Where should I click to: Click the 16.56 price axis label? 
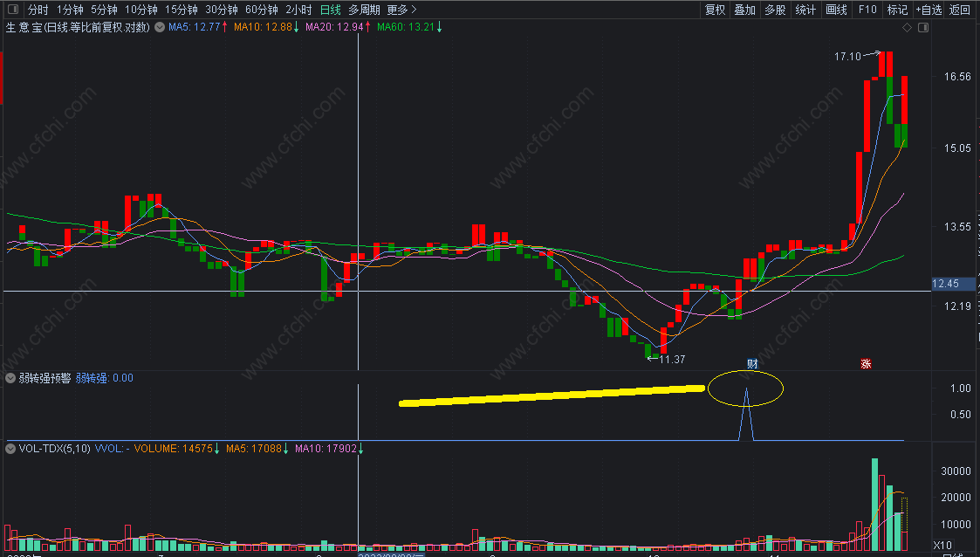click(957, 77)
